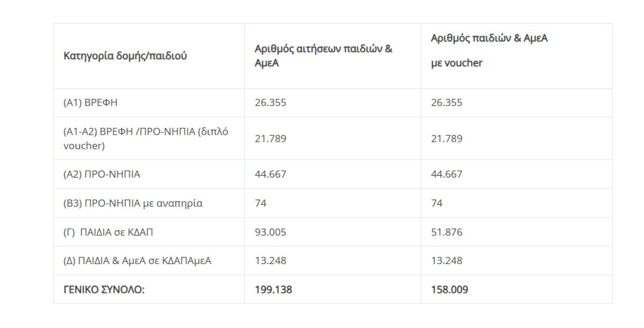This screenshot has height=328, width=644.
Task: Select the '(Α2) ΠΡΟ-ΝΗΠΙΑ' row label
Action: (102, 174)
